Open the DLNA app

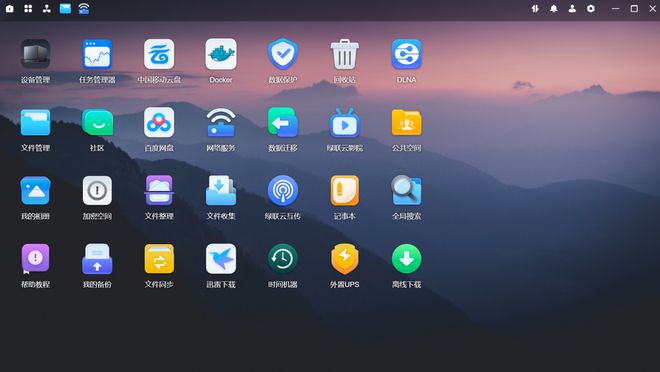407,54
